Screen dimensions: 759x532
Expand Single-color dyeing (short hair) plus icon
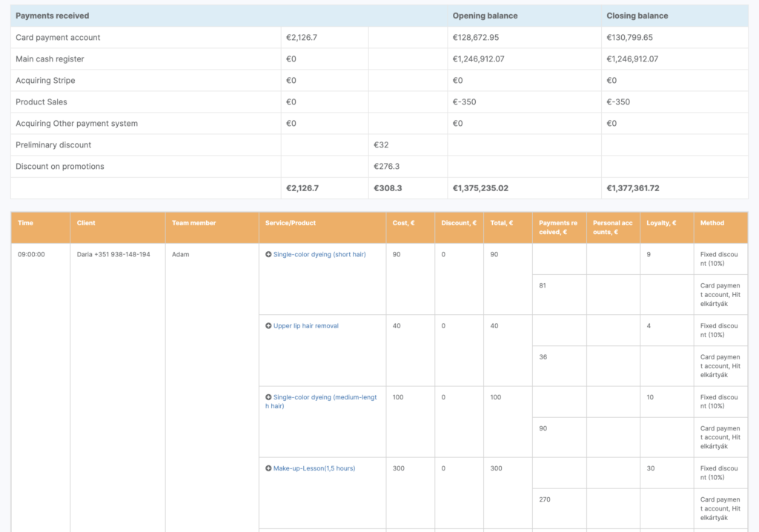(x=268, y=254)
